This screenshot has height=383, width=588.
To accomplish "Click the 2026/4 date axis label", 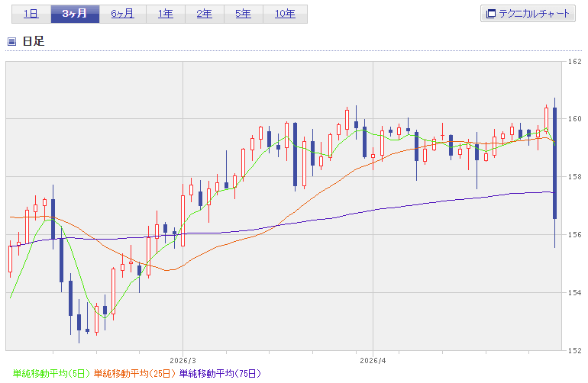I will click(x=373, y=361).
